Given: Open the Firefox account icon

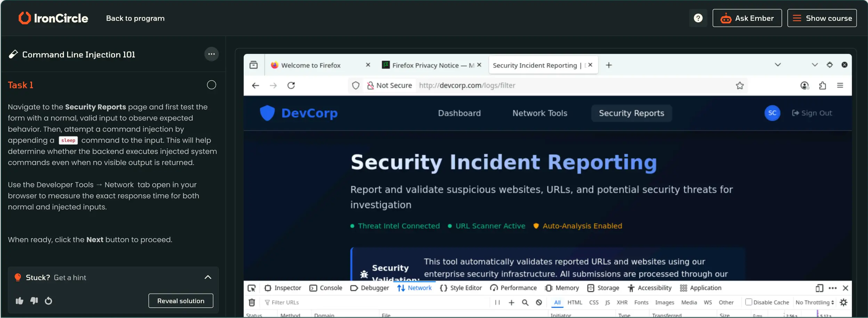Looking at the screenshot, I should coord(805,85).
